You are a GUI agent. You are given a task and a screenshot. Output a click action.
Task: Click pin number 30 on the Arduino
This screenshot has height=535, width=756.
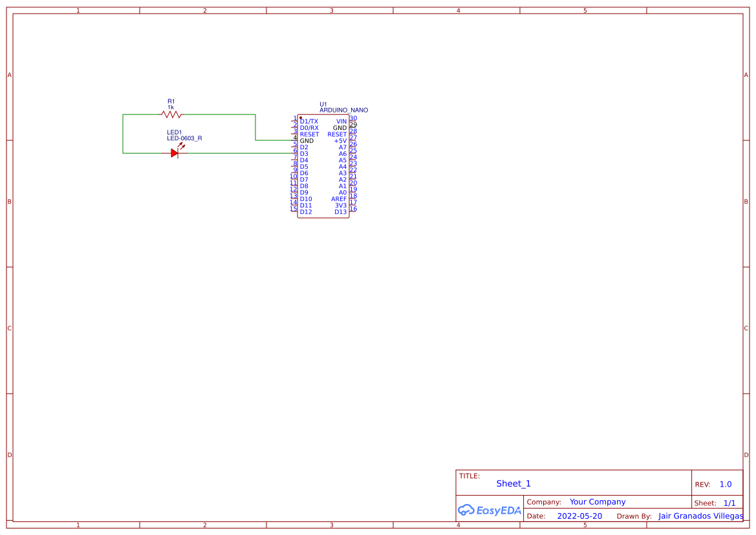353,118
